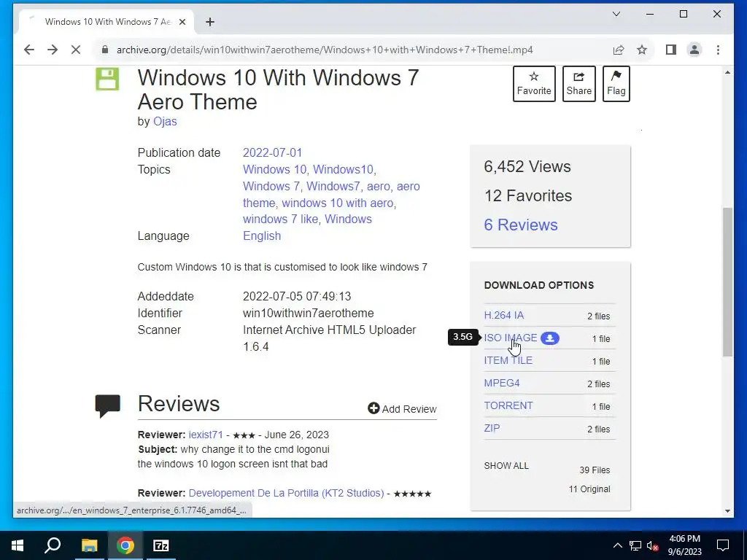Viewport: 747px width, 560px height.
Task: Open the windows 7 like topic link
Action: click(281, 219)
